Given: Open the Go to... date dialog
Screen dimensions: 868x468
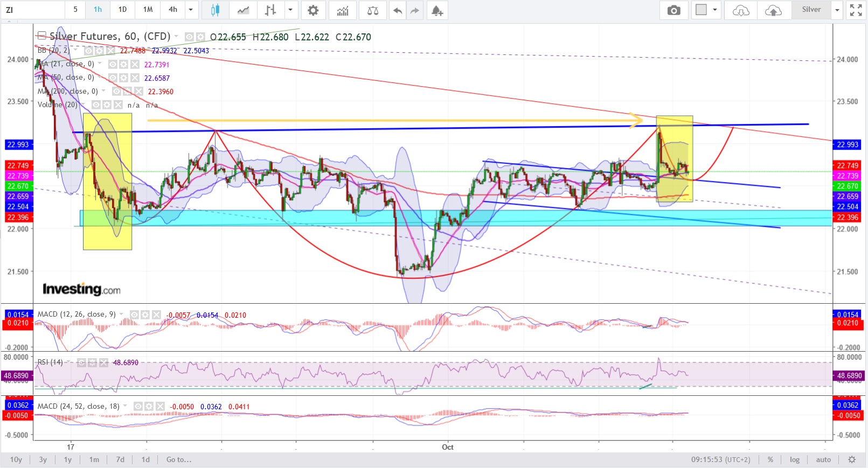Looking at the screenshot, I should pos(179,459).
